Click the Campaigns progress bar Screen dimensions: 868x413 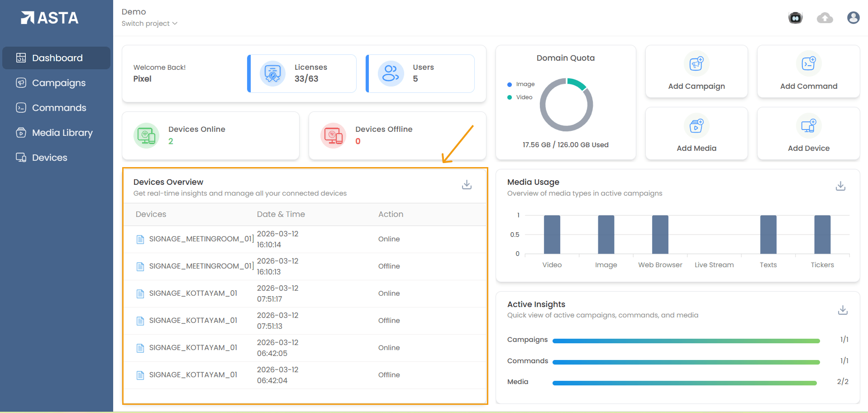[x=686, y=341]
